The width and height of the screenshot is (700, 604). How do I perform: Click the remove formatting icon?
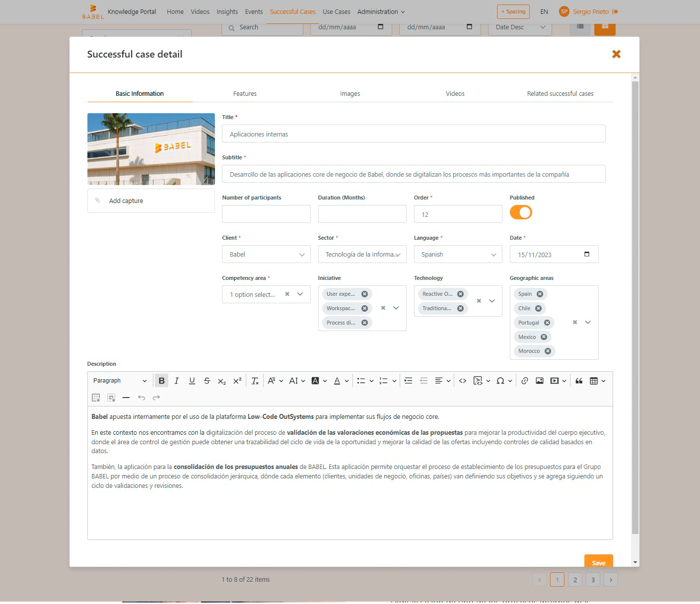255,381
